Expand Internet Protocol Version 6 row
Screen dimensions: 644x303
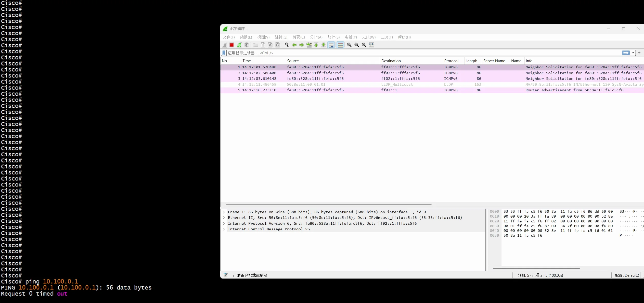point(224,223)
